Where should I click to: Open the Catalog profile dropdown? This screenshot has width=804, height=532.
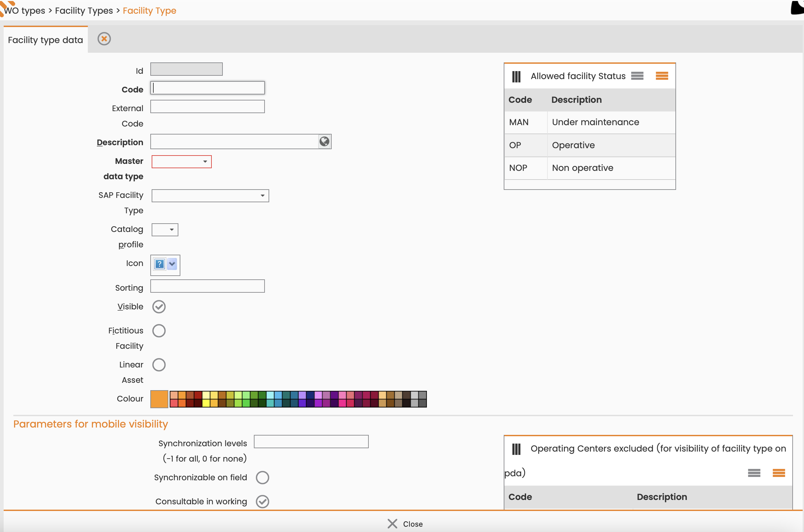click(165, 230)
